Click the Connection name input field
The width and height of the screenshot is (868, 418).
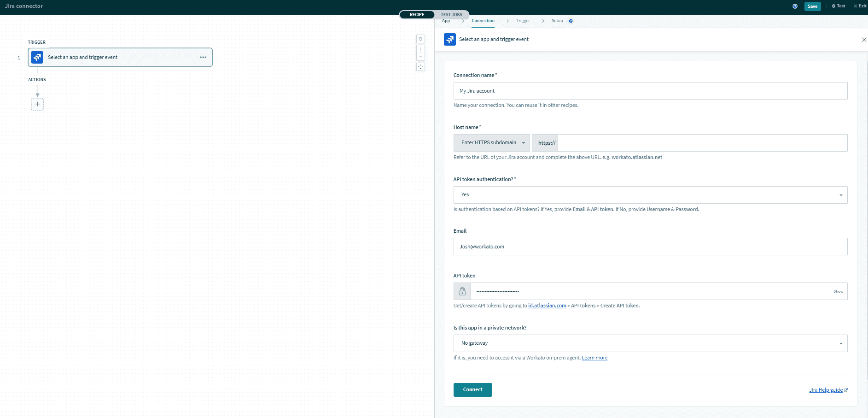(650, 91)
